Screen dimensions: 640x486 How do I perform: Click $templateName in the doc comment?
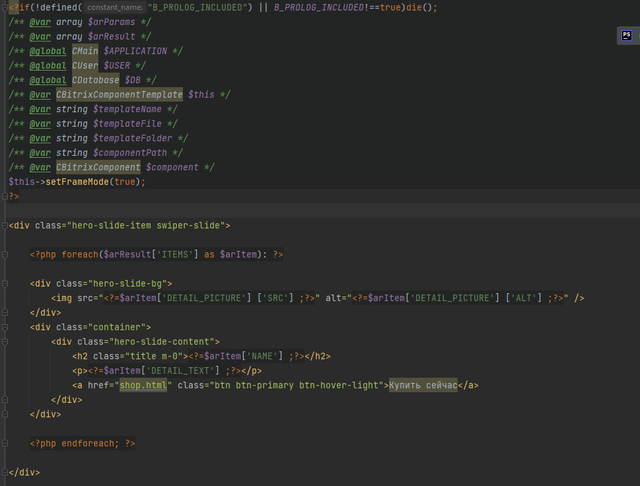click(x=127, y=109)
